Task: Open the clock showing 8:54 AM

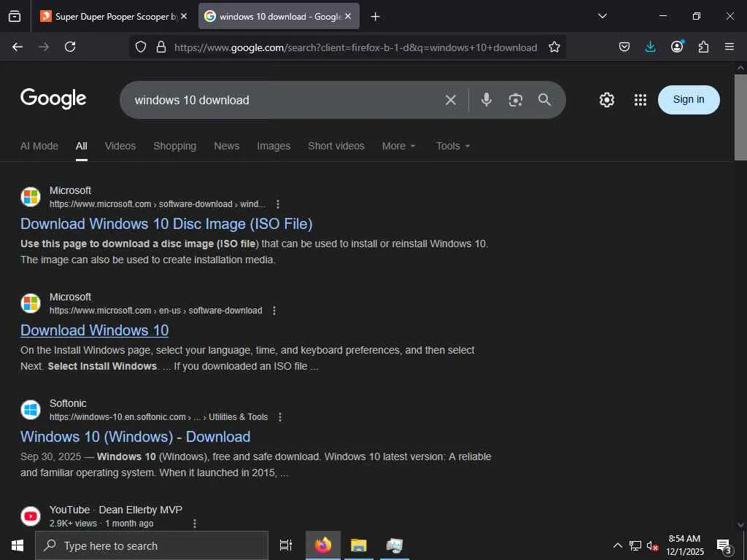Action: 684,545
